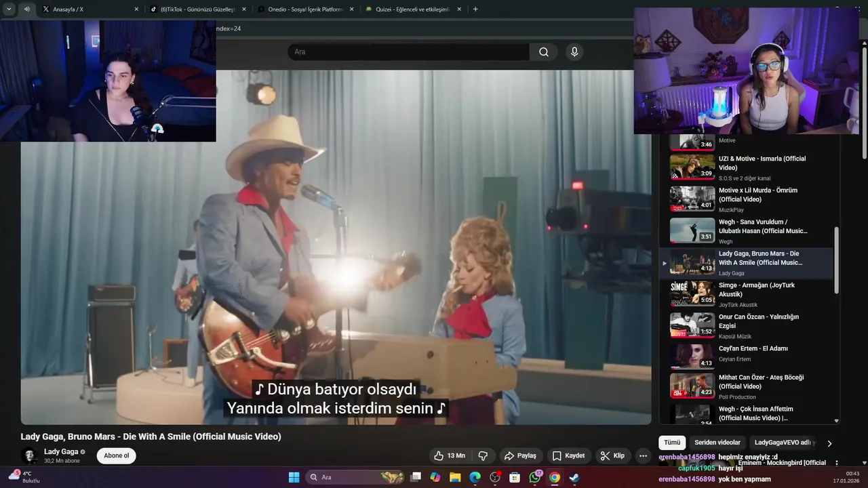Screen dimensions: 868x488
Task: Open the weather widget showing 4°C
Action: click(23, 476)
